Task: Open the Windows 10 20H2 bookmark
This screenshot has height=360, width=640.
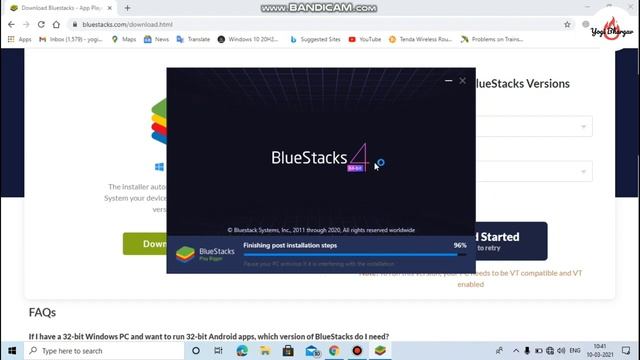Action: (x=248, y=39)
